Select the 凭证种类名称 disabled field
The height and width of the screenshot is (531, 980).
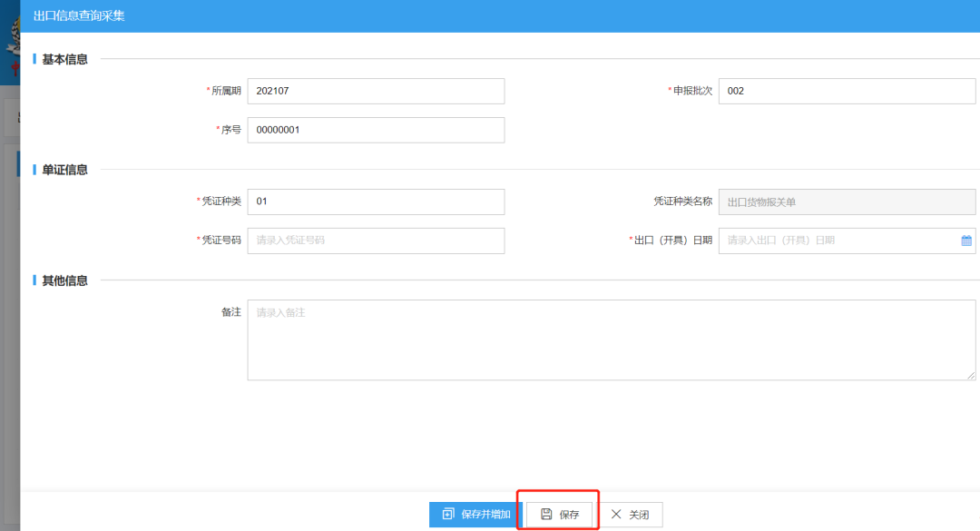click(x=847, y=202)
